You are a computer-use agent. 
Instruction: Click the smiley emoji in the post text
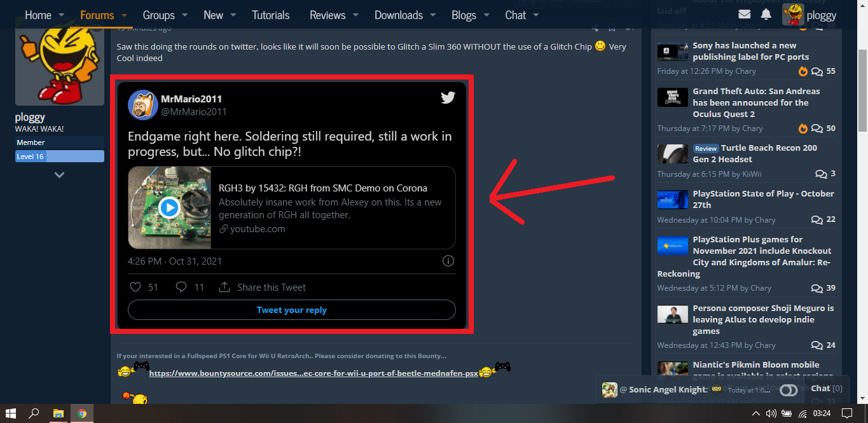[x=600, y=46]
